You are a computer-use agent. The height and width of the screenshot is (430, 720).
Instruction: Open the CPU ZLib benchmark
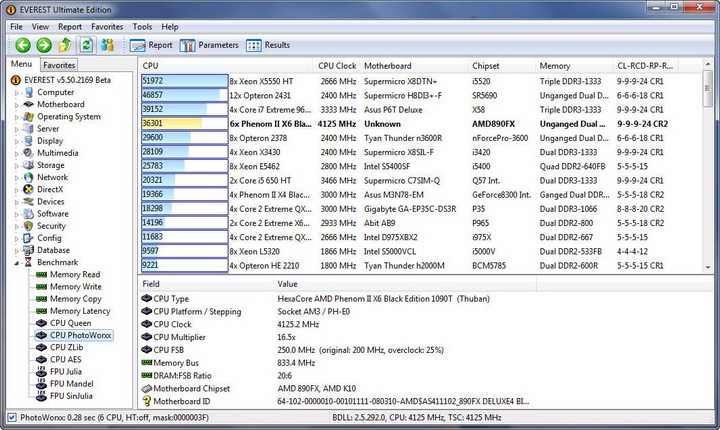click(67, 347)
